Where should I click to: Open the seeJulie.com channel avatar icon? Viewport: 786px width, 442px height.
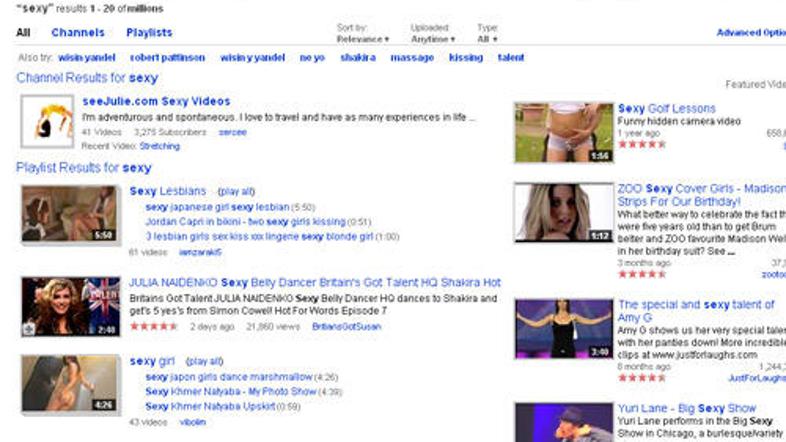(47, 121)
